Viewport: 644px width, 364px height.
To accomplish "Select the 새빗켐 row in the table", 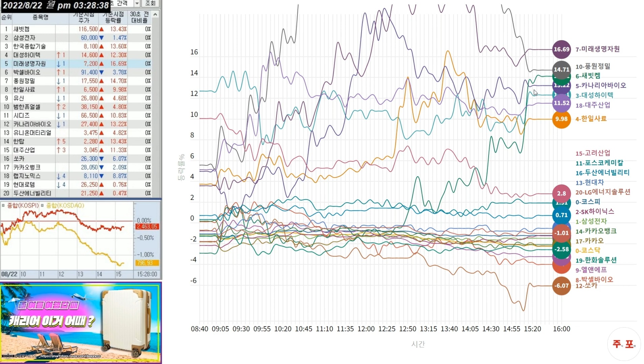I will 76,29.
